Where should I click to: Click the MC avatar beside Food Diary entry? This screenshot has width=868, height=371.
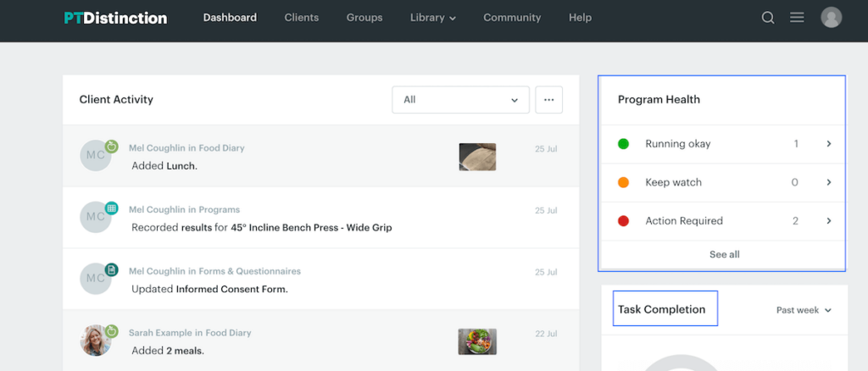(x=96, y=156)
